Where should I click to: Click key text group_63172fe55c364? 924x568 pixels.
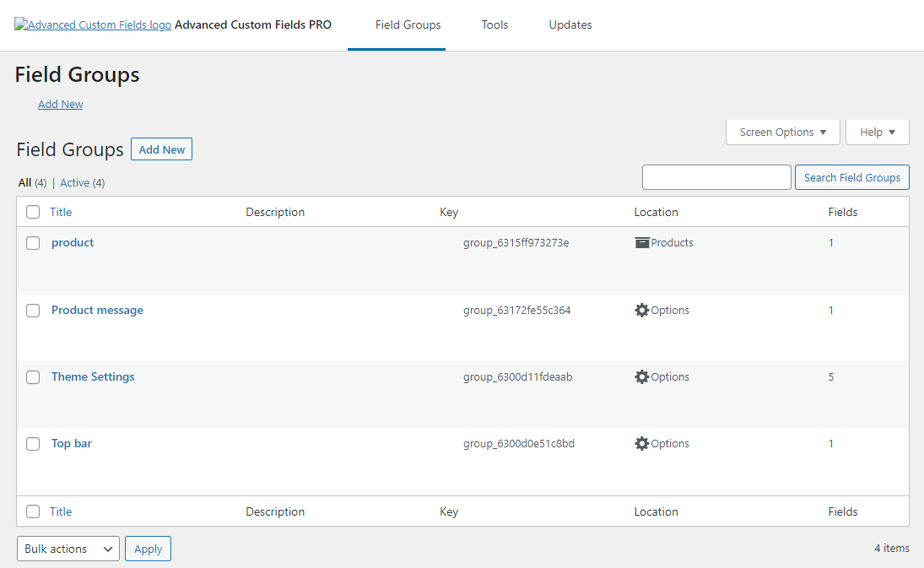516,310
